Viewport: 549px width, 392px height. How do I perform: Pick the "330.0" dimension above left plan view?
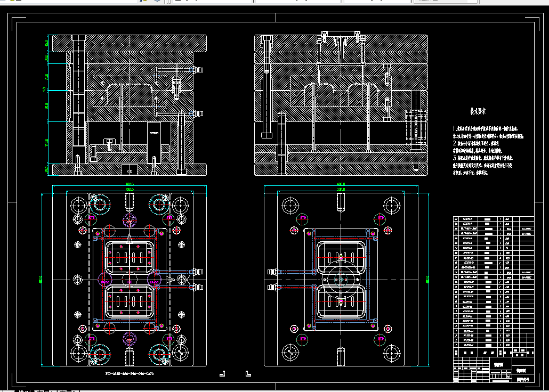click(130, 190)
